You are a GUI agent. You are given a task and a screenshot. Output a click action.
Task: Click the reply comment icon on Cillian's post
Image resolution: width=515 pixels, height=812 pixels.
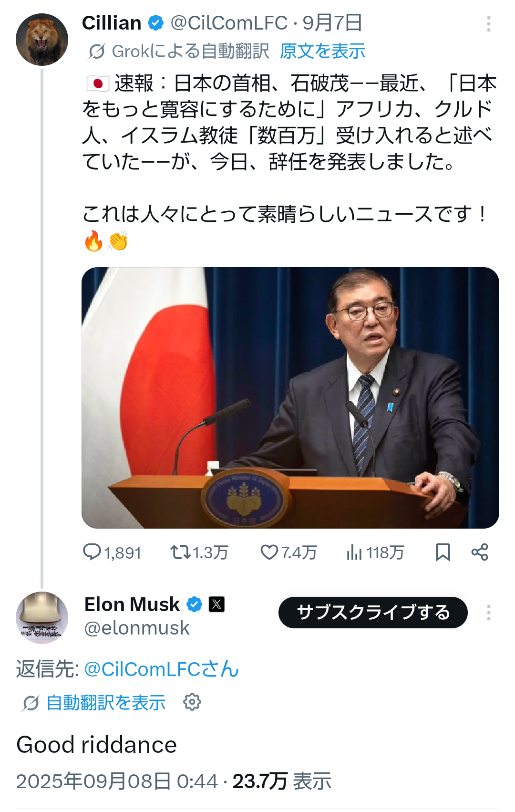pyautogui.click(x=92, y=552)
